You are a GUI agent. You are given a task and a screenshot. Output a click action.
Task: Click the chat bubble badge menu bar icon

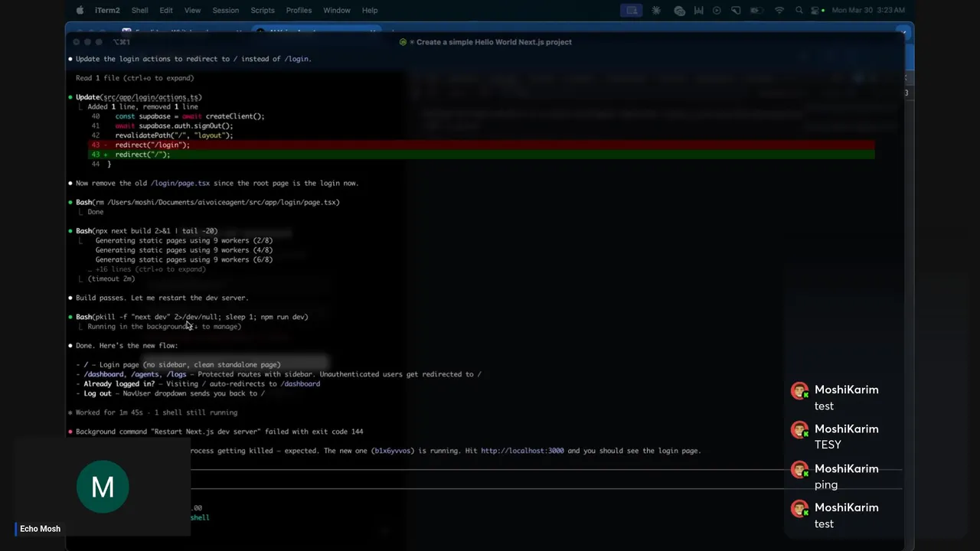click(679, 10)
